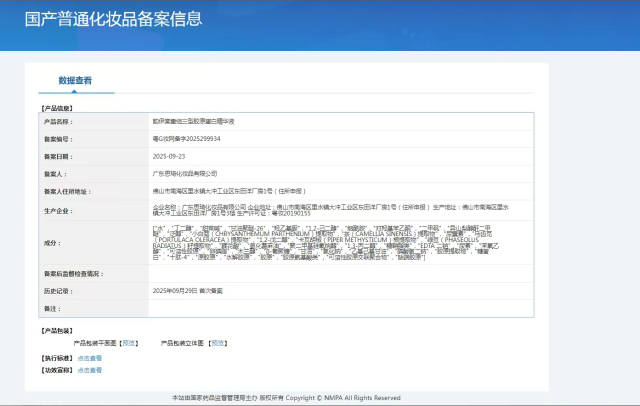
Task: Click 点击查看 next to 功效宣称
Action: click(90, 370)
